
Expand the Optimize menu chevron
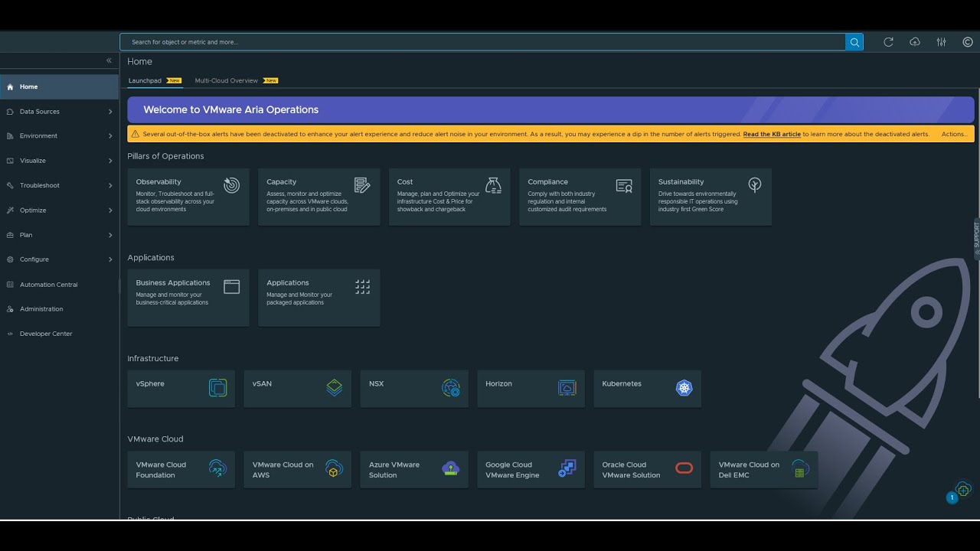pyautogui.click(x=110, y=210)
